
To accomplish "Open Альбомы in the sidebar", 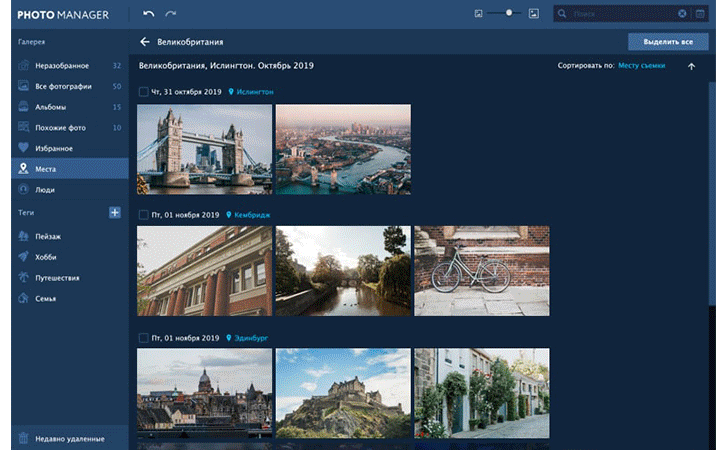I will pos(50,107).
